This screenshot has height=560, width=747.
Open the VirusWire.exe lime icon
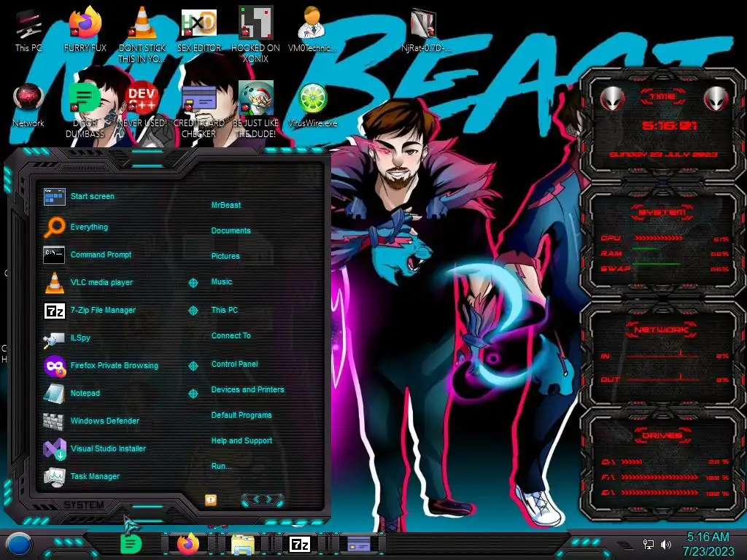point(312,105)
